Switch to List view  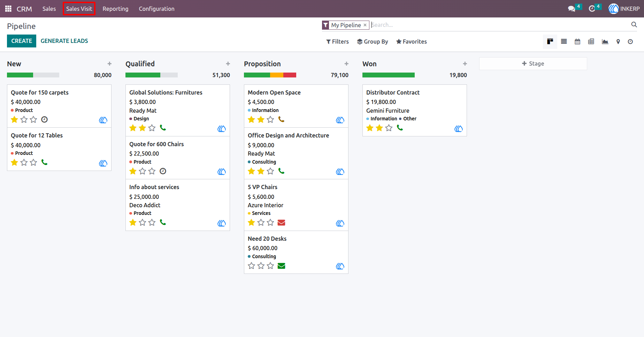(564, 42)
